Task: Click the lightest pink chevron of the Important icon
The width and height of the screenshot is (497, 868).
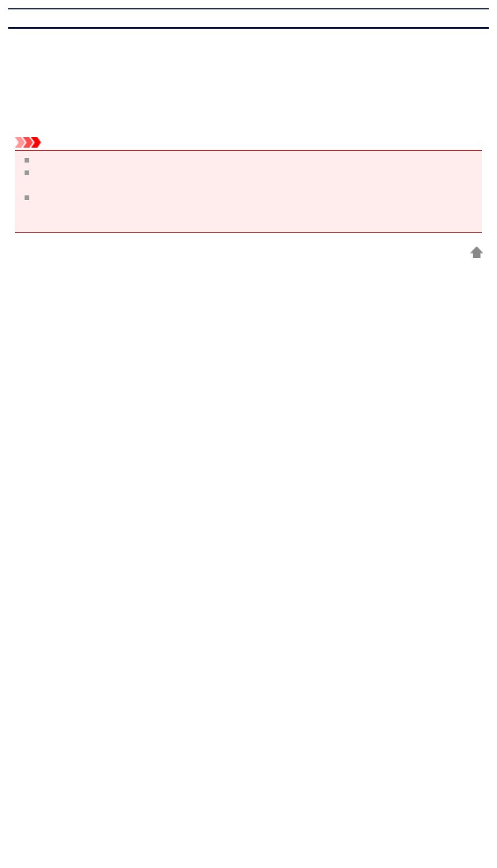Action: coord(19,143)
